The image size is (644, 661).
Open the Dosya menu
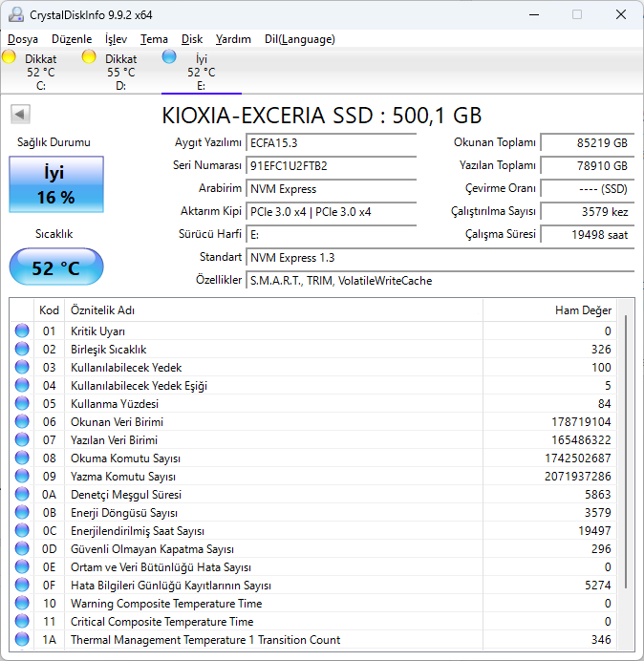[x=23, y=39]
